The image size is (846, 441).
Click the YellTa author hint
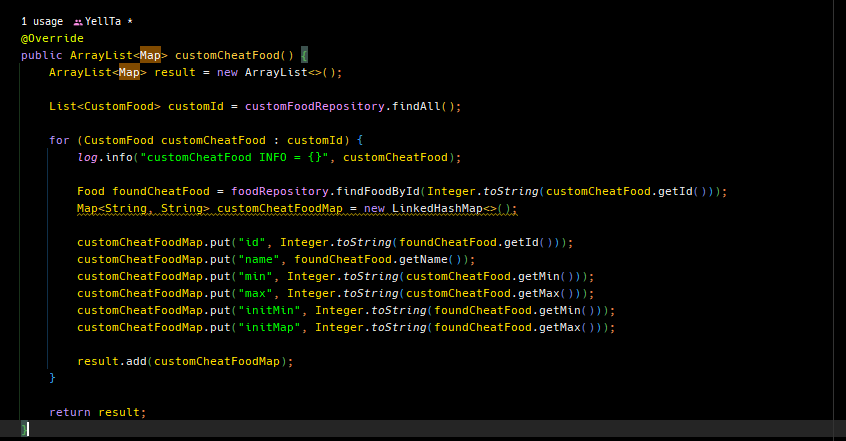[103, 22]
